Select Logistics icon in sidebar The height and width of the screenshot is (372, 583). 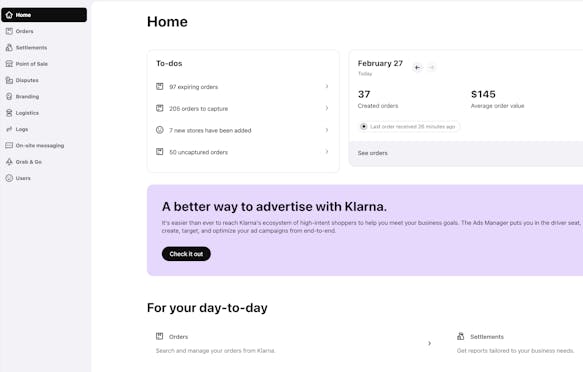pos(9,113)
